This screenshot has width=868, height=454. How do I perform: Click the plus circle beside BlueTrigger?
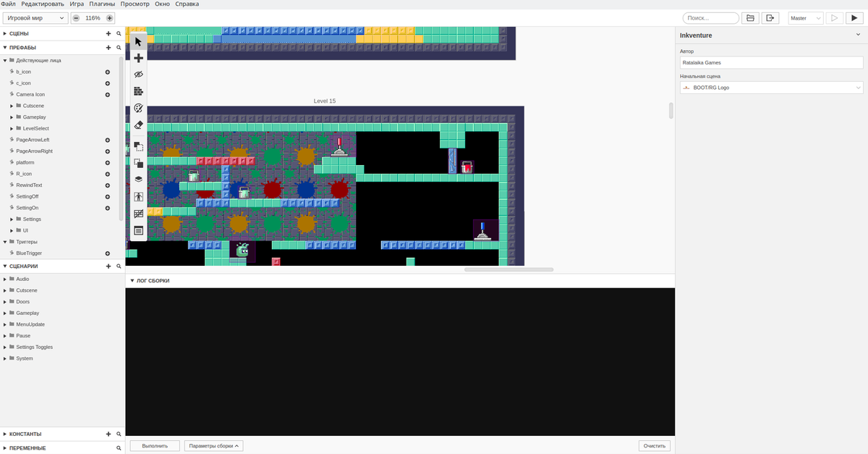(108, 253)
